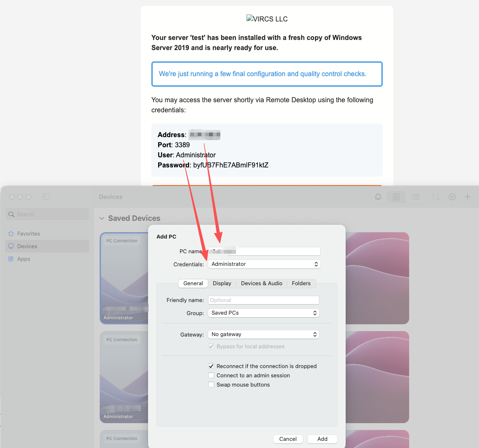479x448 pixels.
Task: Select the General tab
Action: point(193,283)
